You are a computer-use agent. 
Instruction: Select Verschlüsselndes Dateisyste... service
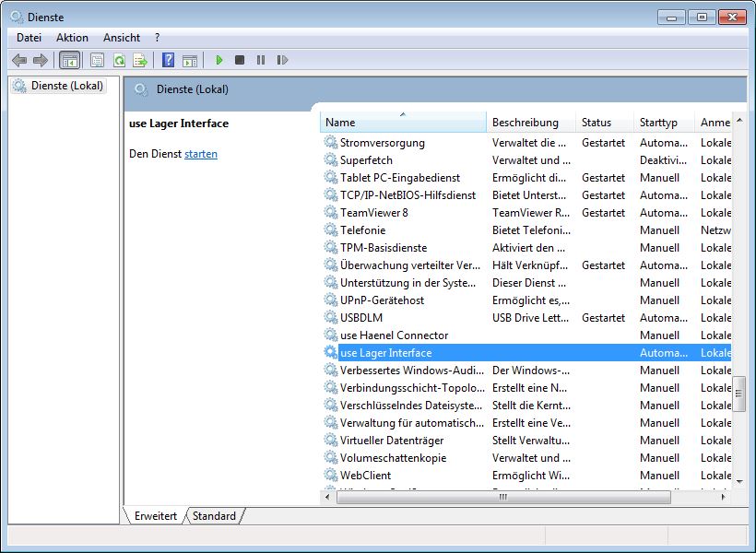411,405
